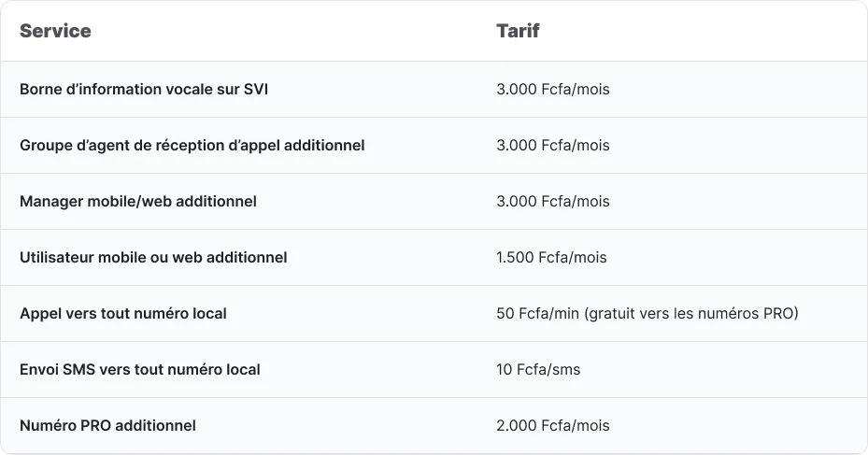The height and width of the screenshot is (455, 868).
Task: Select the "10 Fcfa/sms" price
Action: (538, 370)
